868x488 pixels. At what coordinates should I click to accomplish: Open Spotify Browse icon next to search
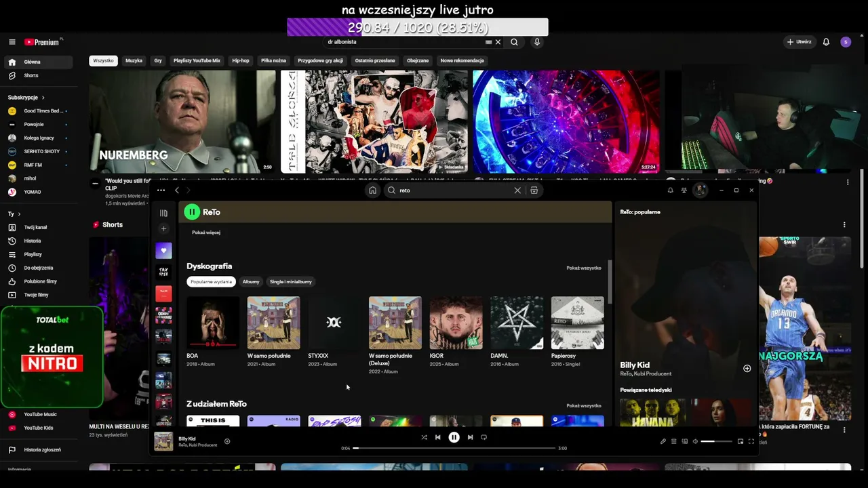pos(534,190)
